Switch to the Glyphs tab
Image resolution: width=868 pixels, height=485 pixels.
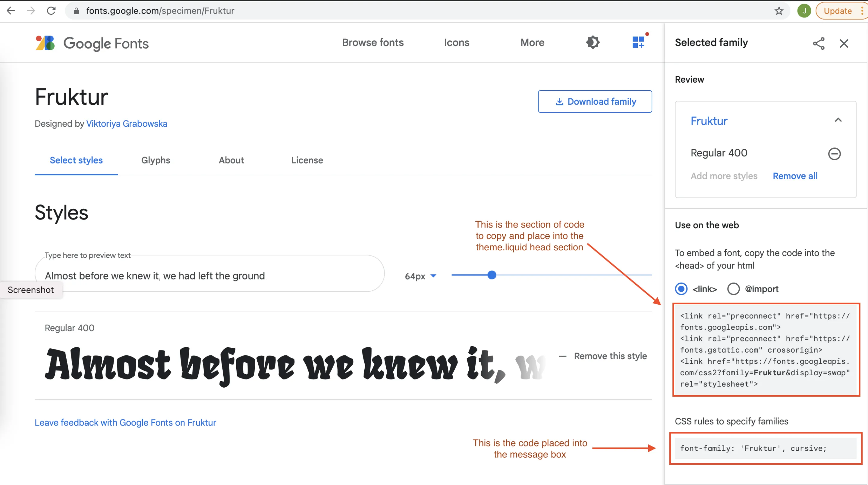coord(156,160)
